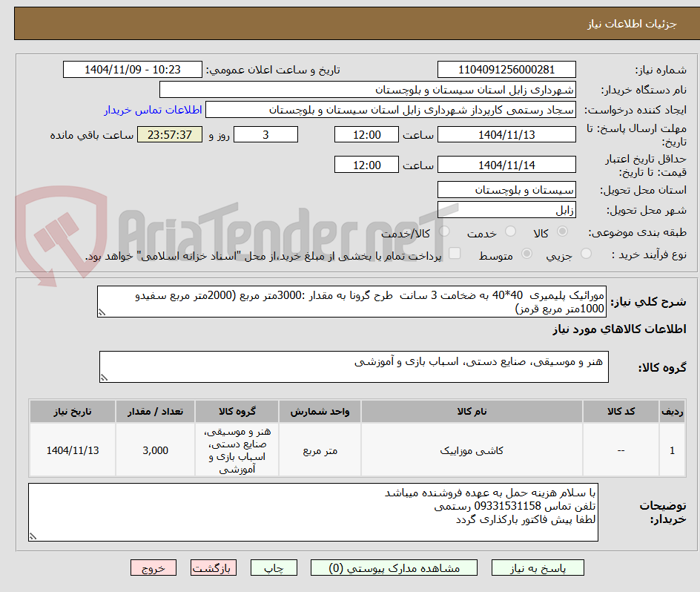Click the شرح کلی نیاز text area

point(351,302)
